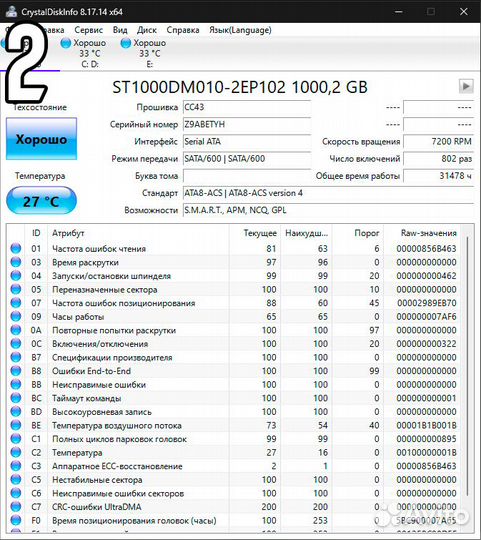The height and width of the screenshot is (540, 481).
Task: Click status orb in row 07
Action: 15,303
